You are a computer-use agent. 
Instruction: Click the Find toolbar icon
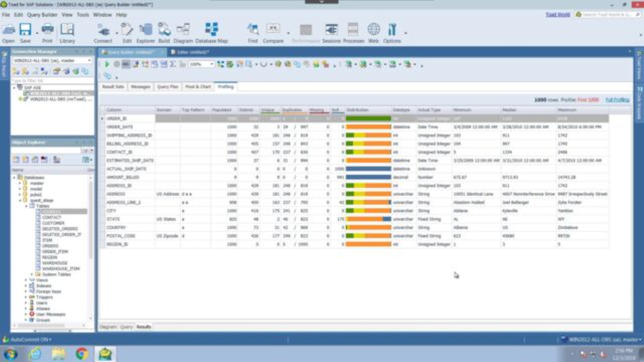253,30
